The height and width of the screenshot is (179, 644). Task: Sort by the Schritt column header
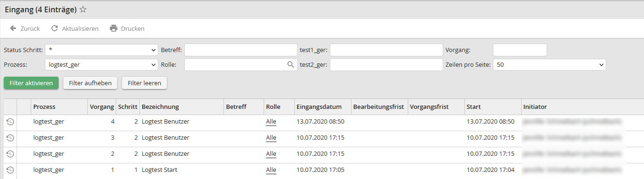pos(128,107)
